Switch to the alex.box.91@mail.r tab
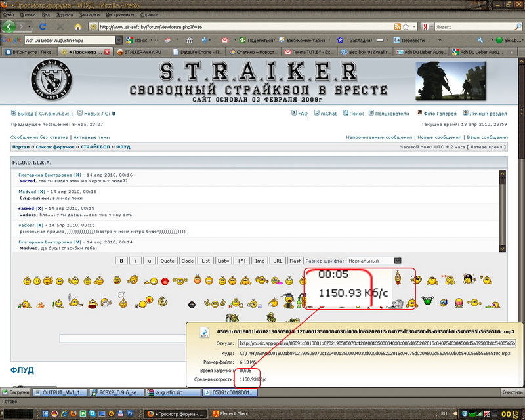Screen dimensions: 525x420 [365, 52]
